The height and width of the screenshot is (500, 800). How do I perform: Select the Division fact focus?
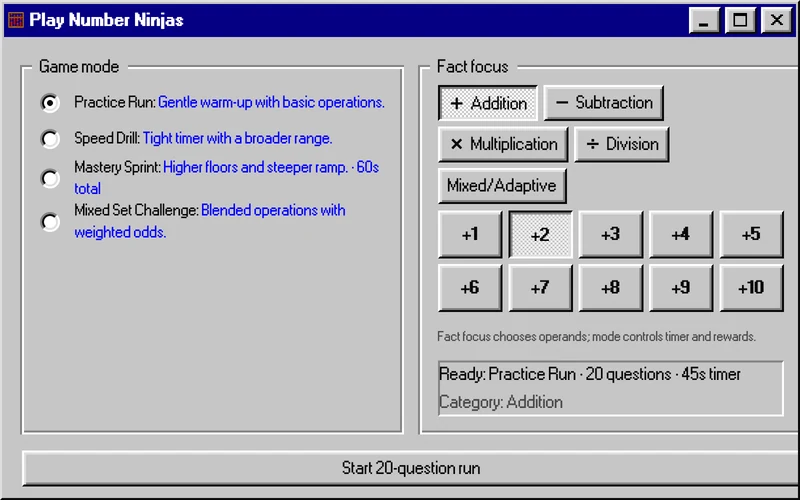(x=621, y=144)
